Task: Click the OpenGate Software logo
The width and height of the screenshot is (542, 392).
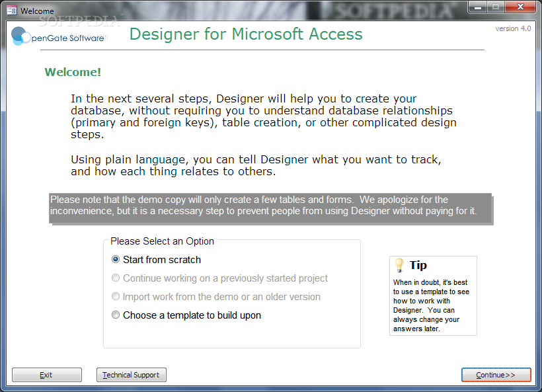Action: click(58, 36)
